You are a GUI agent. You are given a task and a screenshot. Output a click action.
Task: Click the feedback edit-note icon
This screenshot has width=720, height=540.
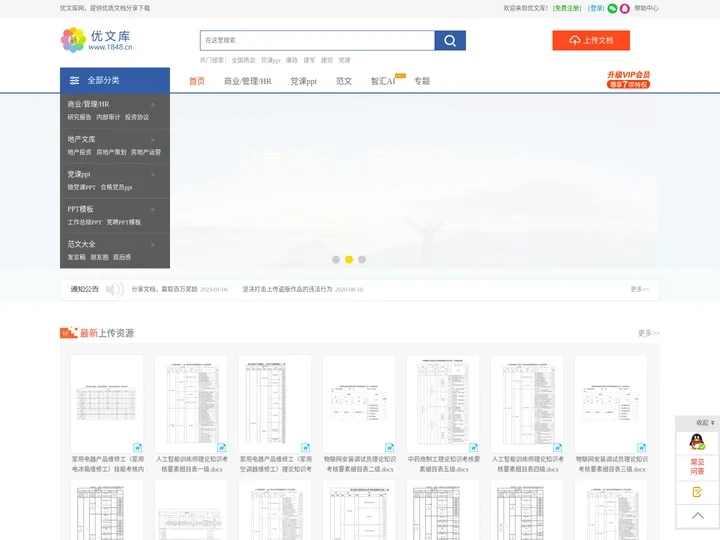697,492
